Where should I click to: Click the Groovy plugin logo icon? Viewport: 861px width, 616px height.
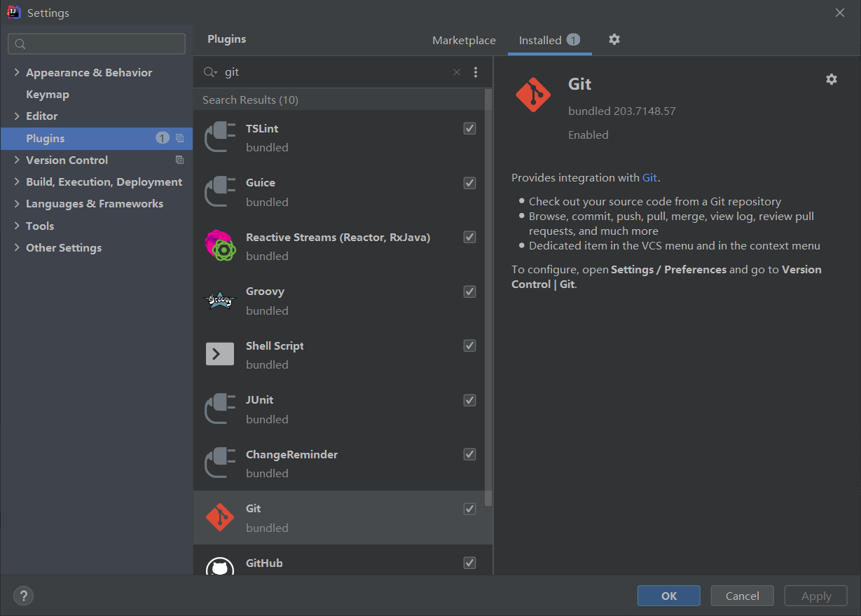(219, 301)
